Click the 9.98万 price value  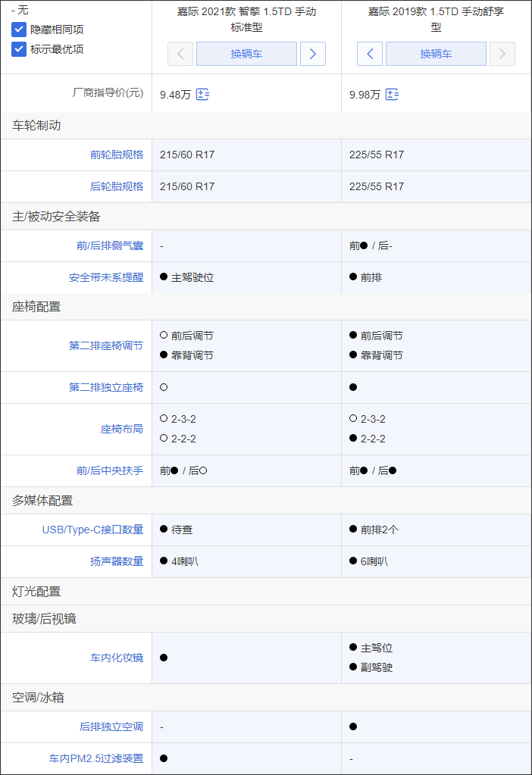point(365,95)
